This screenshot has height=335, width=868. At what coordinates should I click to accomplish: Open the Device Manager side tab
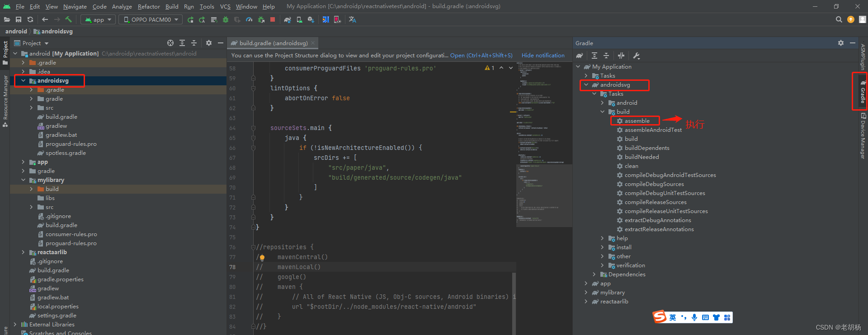pos(863,136)
